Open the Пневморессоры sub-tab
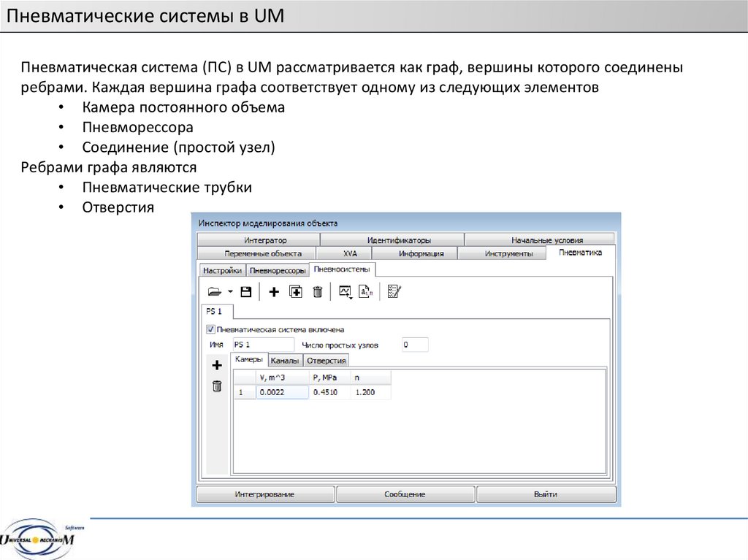748x560 pixels. tap(278, 270)
